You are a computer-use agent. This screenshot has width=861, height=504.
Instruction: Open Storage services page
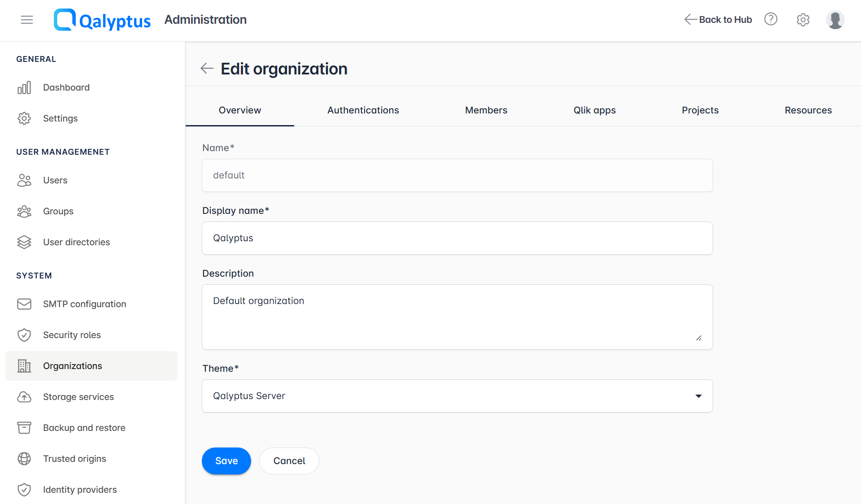[x=78, y=397]
